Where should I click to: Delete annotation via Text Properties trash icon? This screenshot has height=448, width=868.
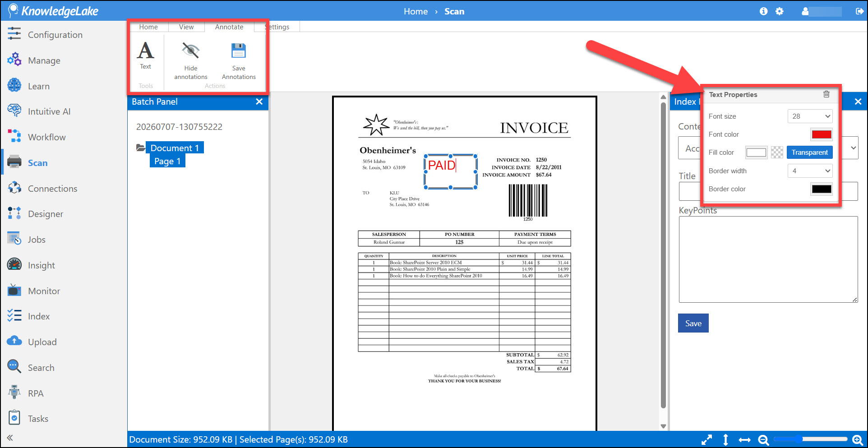826,94
